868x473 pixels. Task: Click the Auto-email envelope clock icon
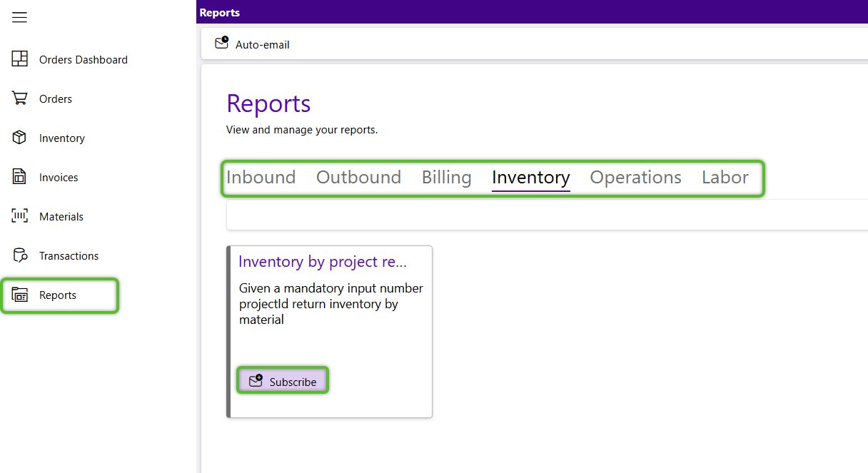coord(222,44)
